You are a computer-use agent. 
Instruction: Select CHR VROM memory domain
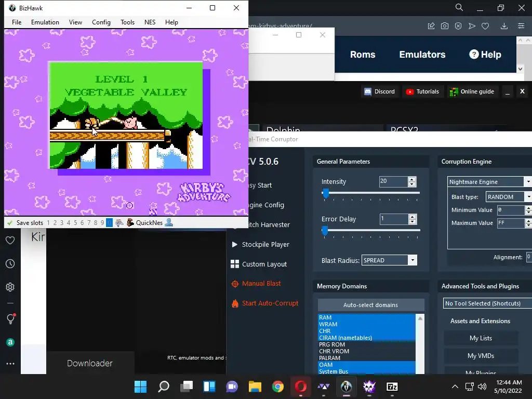click(x=366, y=351)
